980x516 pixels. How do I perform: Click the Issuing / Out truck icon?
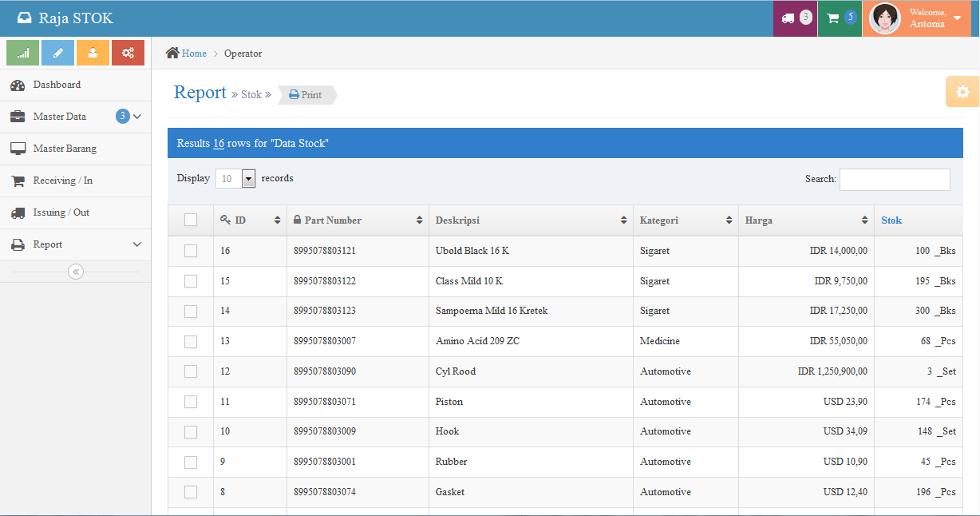click(18, 212)
